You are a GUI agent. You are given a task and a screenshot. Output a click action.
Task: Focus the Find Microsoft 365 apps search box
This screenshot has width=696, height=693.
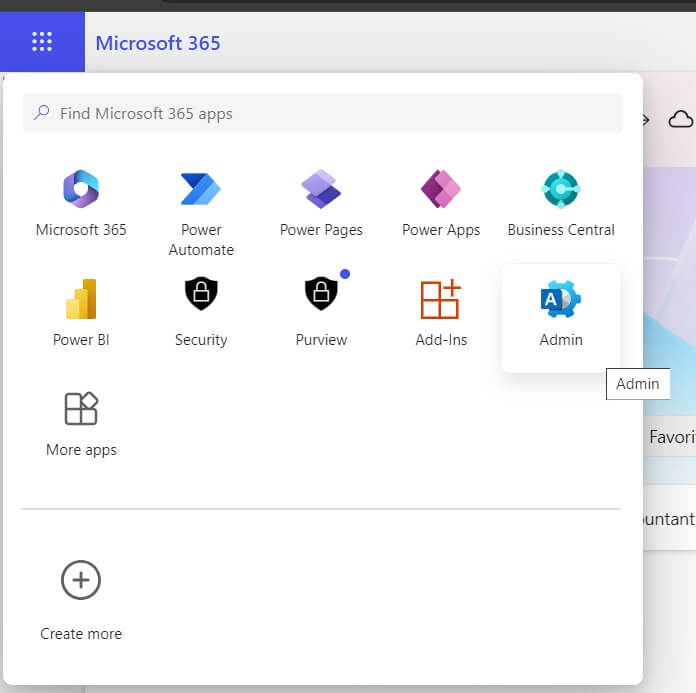tap(323, 113)
